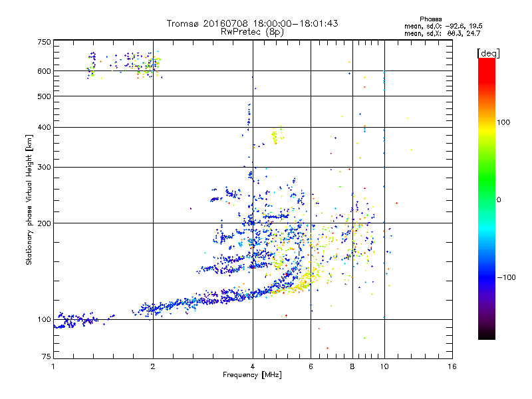532x399 pixels.
Task: Click the y-axis tick label '300'
Action: [x=44, y=168]
